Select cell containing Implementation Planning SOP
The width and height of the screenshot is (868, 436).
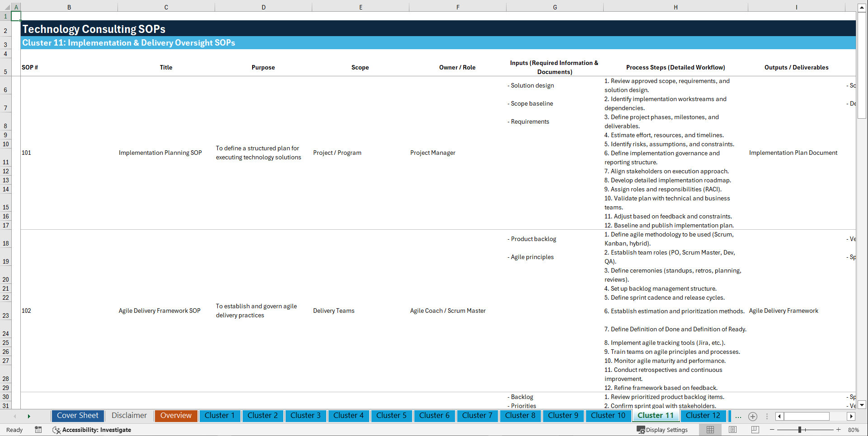160,153
